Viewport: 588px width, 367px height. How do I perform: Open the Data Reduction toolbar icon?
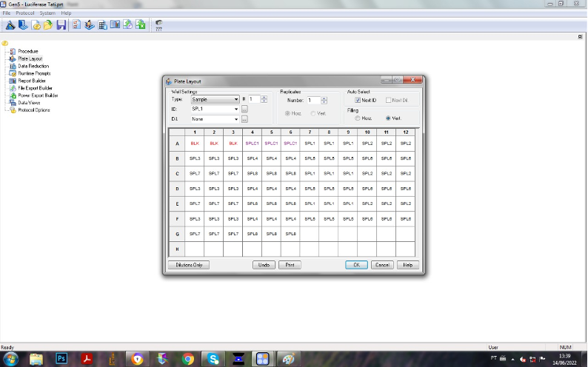(x=102, y=25)
